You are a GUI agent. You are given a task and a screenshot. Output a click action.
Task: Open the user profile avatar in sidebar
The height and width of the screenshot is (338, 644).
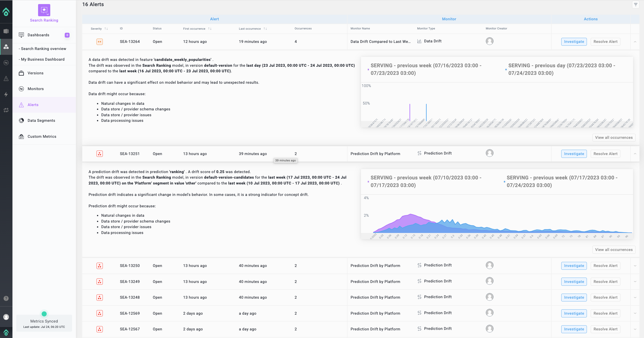click(6, 317)
